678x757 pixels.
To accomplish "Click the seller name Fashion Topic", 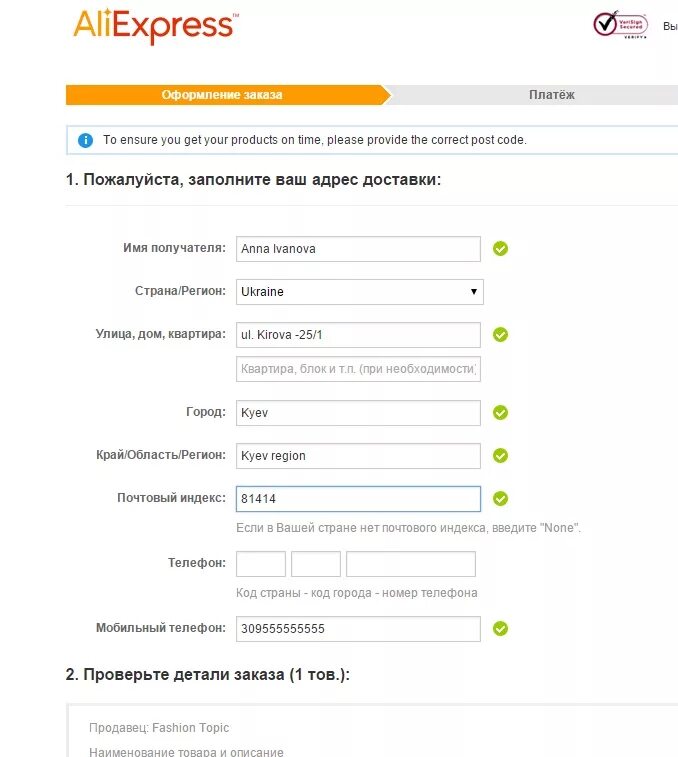I will click(191, 728).
